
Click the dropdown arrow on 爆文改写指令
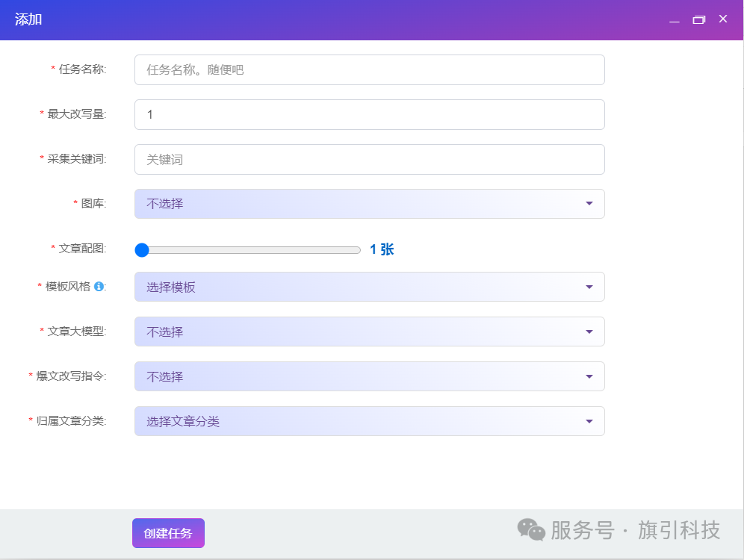coord(589,376)
